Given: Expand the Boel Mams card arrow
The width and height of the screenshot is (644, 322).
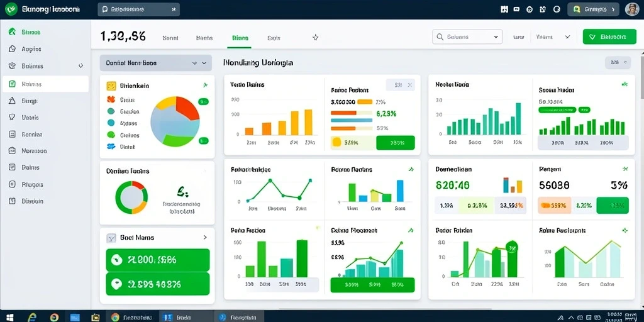Looking at the screenshot, I should [x=205, y=237].
